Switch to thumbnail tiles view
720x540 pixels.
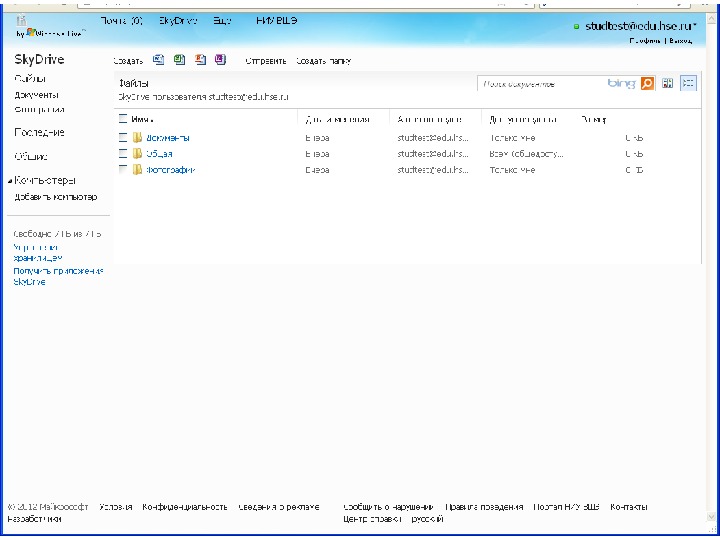(668, 84)
